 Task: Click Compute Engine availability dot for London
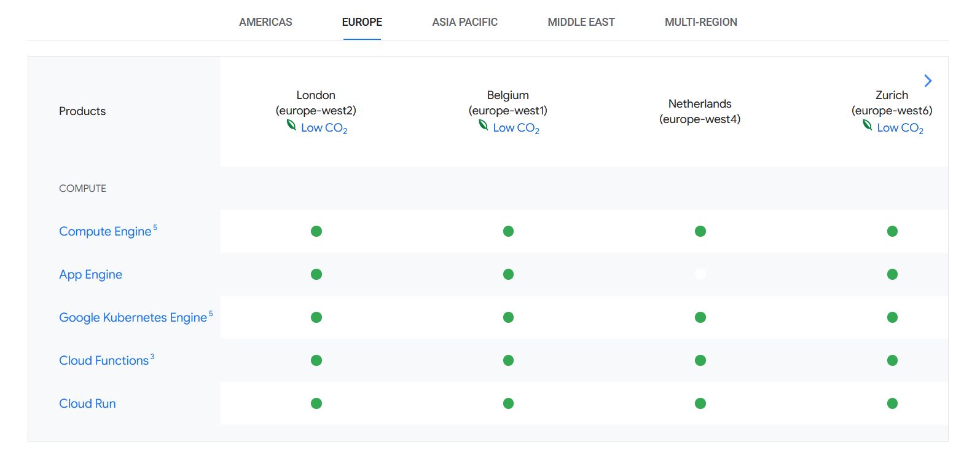[x=316, y=231]
